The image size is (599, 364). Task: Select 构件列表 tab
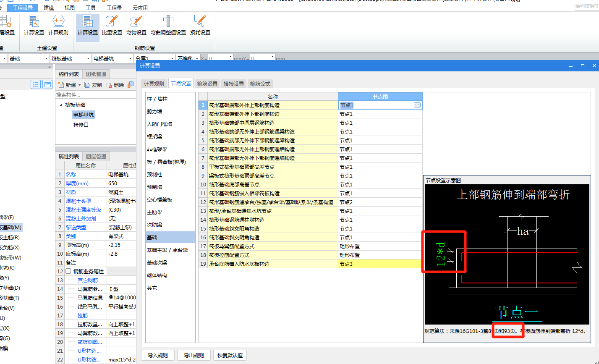(69, 74)
